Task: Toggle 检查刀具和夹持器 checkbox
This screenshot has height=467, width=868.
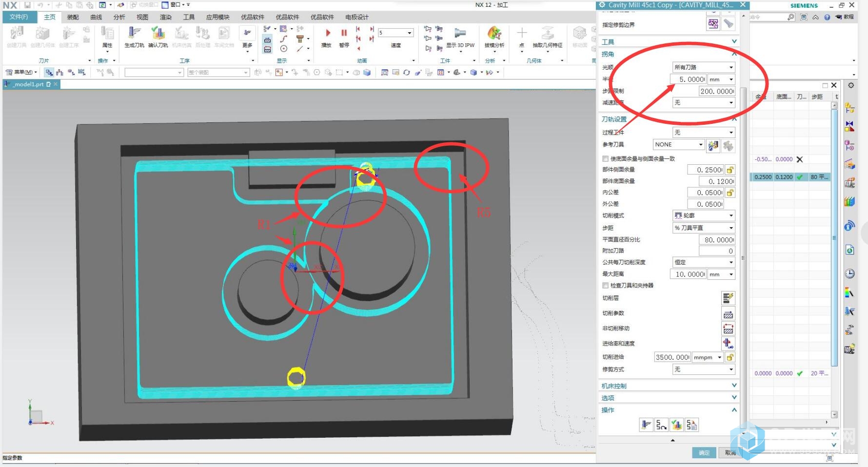Action: (605, 286)
